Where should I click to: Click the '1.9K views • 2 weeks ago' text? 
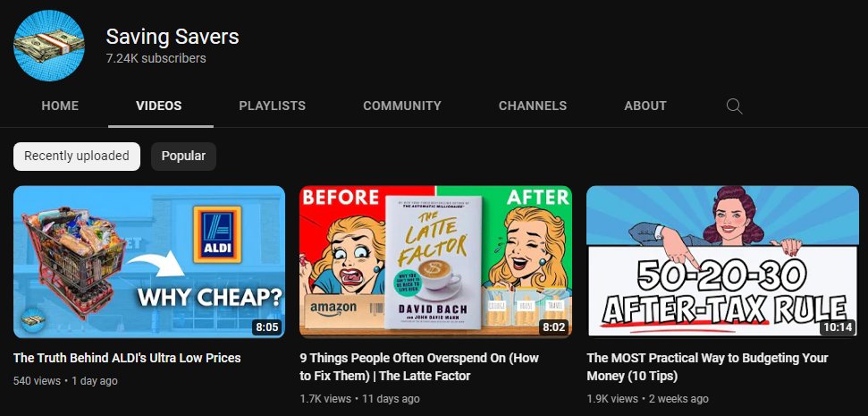coord(648,399)
